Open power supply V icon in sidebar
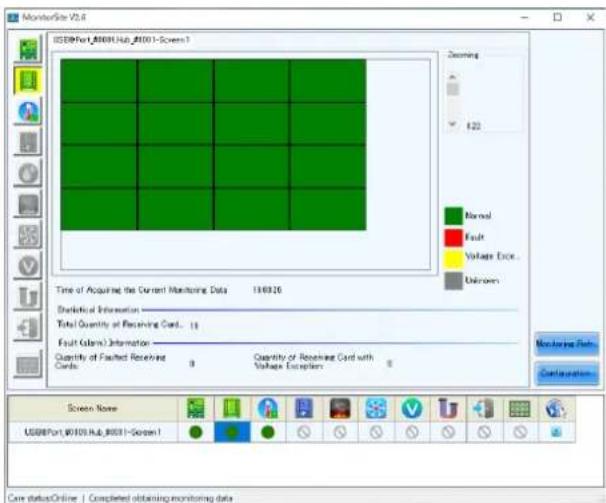 click(28, 266)
